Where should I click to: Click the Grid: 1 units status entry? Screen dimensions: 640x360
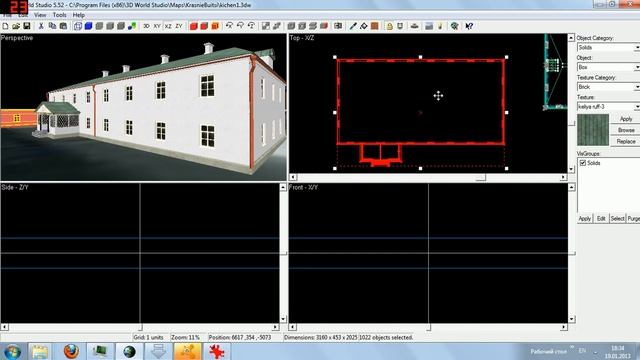pyautogui.click(x=148, y=338)
